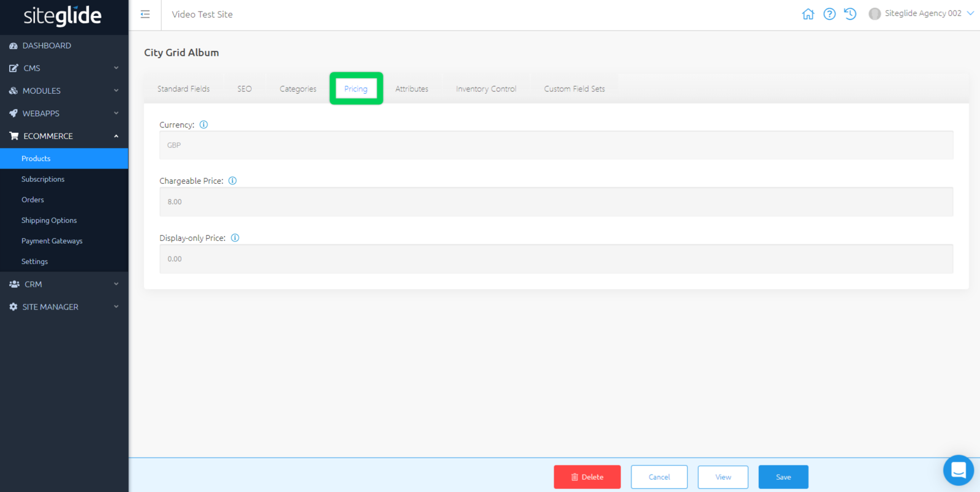Open the chat support widget
This screenshot has width=980, height=492.
point(958,470)
